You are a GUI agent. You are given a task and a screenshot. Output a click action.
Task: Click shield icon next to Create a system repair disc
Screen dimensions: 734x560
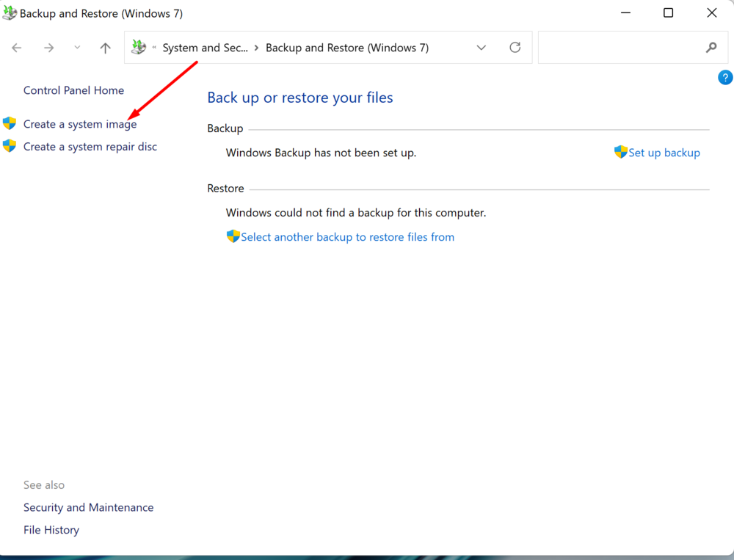pos(10,146)
